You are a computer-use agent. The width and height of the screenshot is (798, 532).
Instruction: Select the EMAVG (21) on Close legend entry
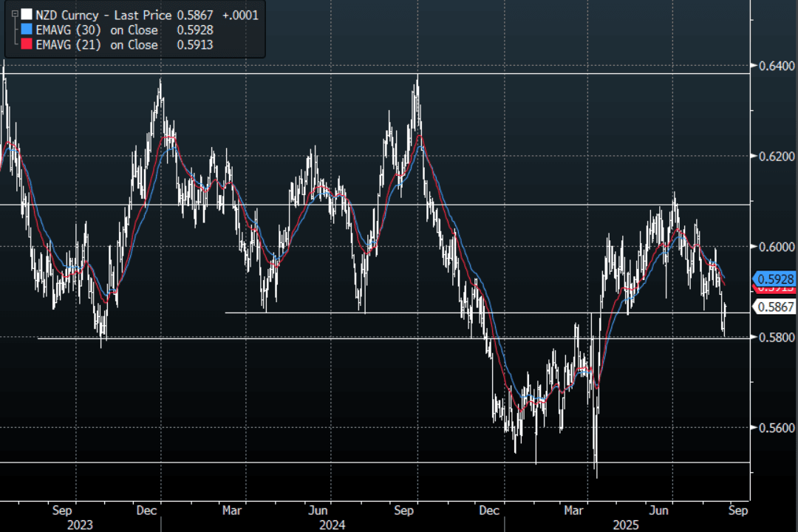[96, 45]
